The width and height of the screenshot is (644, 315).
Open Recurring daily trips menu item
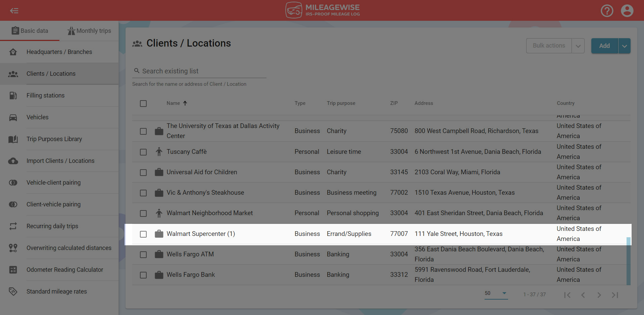(x=59, y=226)
